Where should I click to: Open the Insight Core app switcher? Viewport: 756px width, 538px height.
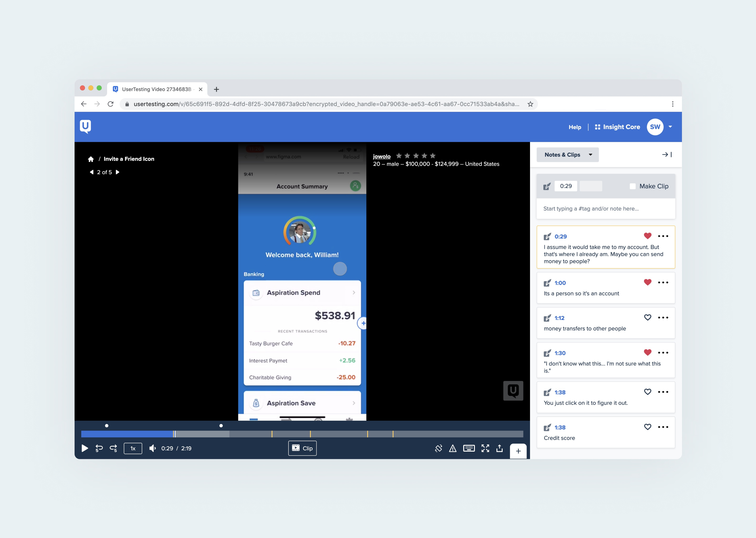pos(617,127)
